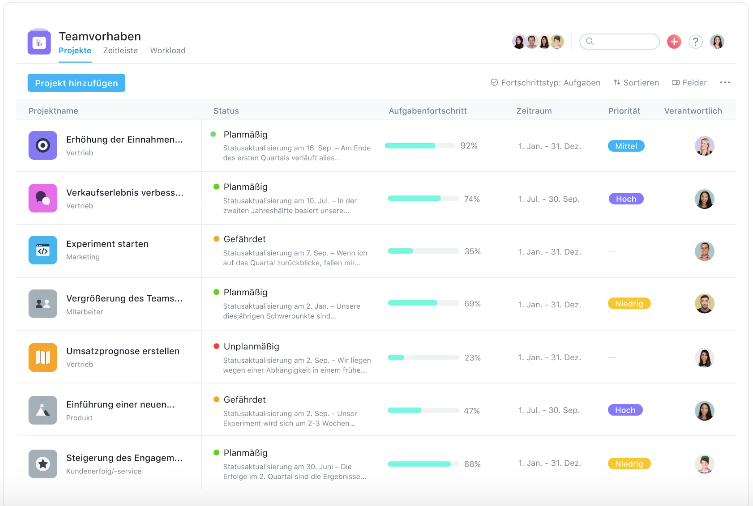Open the Felder fields menu
The width and height of the screenshot is (753, 506).
[x=689, y=83]
